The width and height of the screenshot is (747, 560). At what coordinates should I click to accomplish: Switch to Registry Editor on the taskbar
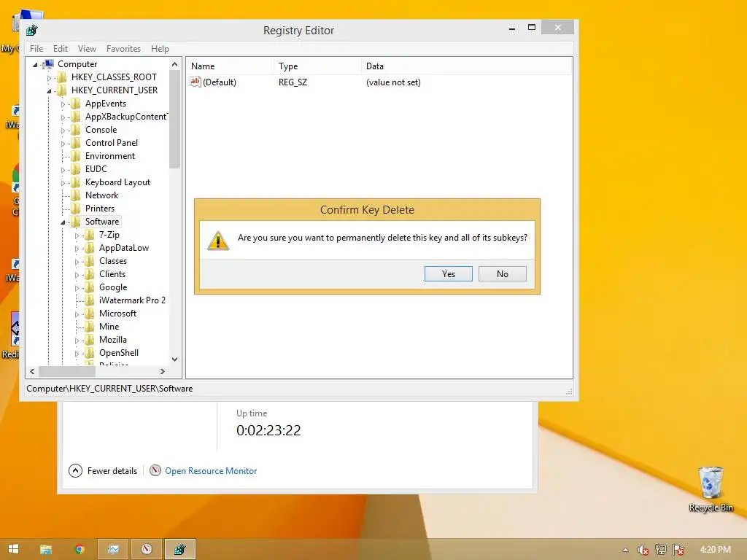point(179,549)
